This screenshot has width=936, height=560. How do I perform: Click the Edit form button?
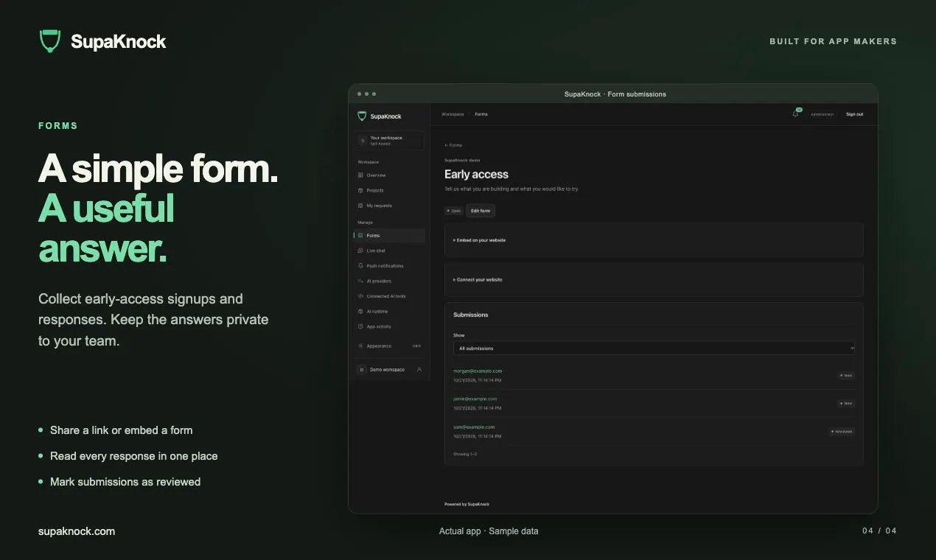click(x=481, y=211)
